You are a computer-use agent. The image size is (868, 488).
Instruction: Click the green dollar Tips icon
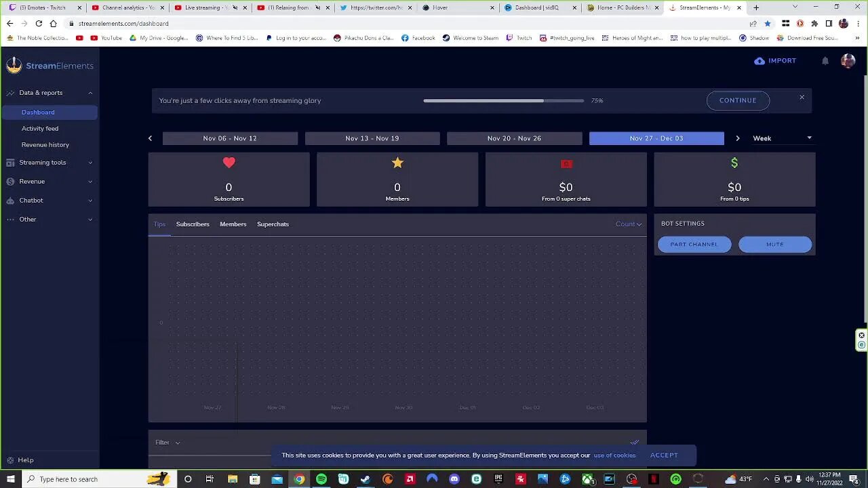pyautogui.click(x=734, y=163)
